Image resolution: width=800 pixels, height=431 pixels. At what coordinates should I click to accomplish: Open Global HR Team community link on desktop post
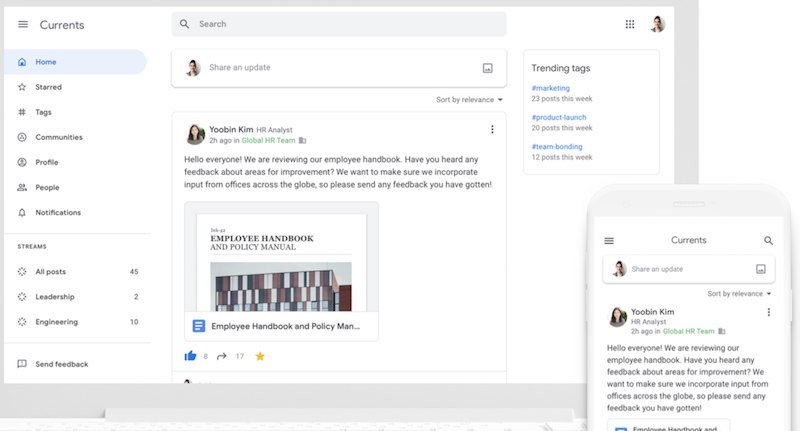(268, 141)
